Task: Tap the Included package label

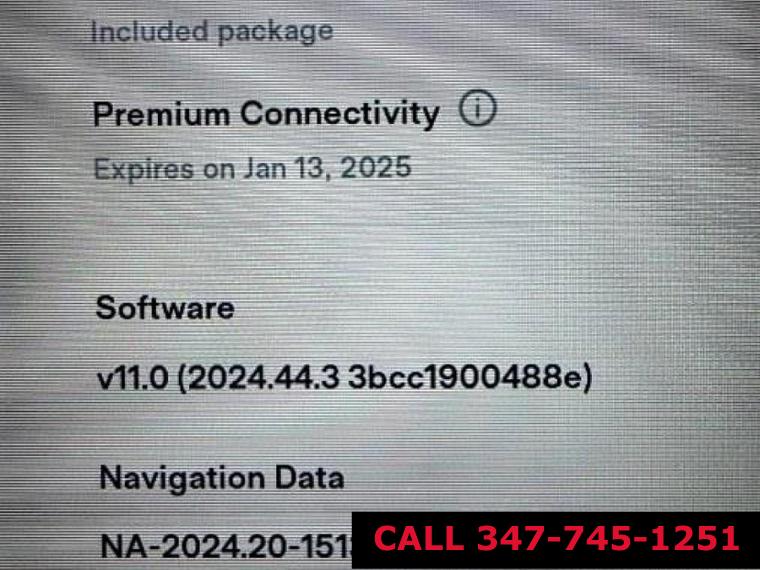Action: coord(212,32)
